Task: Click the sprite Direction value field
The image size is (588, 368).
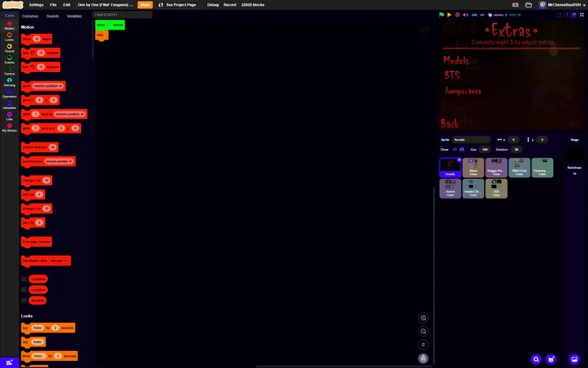Action: click(516, 149)
